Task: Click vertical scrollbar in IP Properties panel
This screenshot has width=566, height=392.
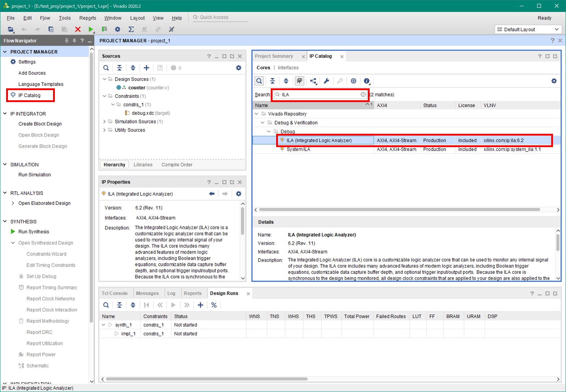Action: (x=243, y=221)
